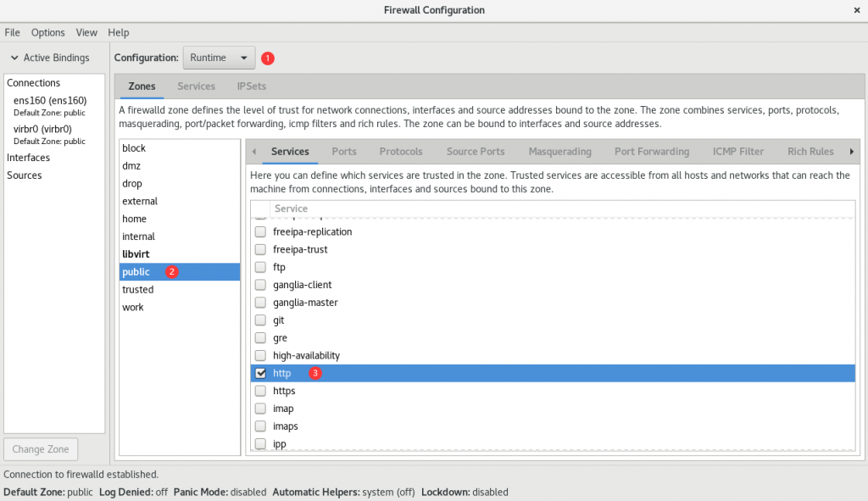
Task: Open the File menu
Action: point(12,32)
